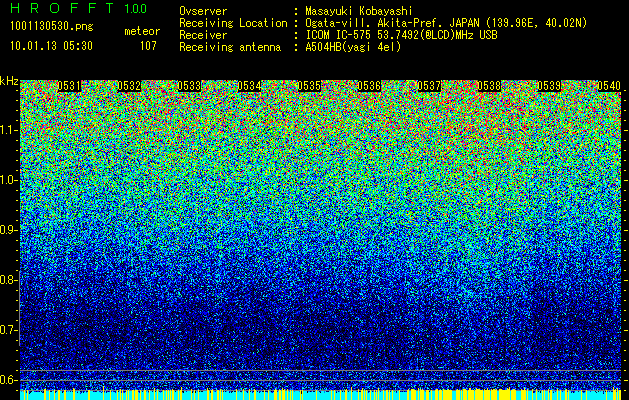The width and height of the screenshot is (629, 400).
Task: Click the Receiving Location label
Action: point(233,23)
